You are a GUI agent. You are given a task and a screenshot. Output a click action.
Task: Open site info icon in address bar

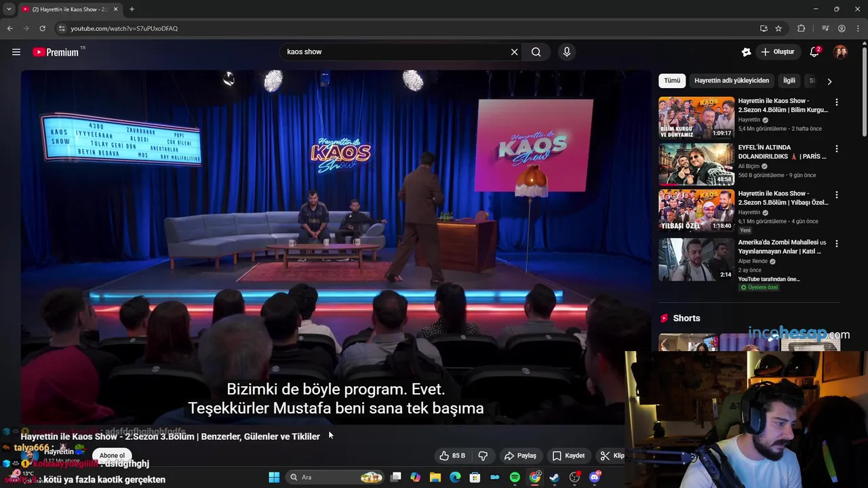point(62,28)
